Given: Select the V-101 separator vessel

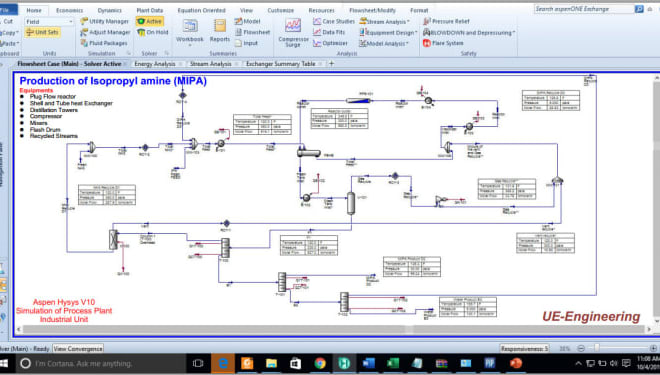Looking at the screenshot, I should (x=351, y=203).
